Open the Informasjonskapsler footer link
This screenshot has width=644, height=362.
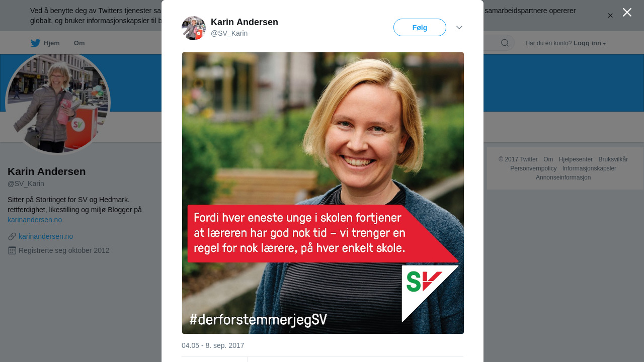click(x=589, y=168)
